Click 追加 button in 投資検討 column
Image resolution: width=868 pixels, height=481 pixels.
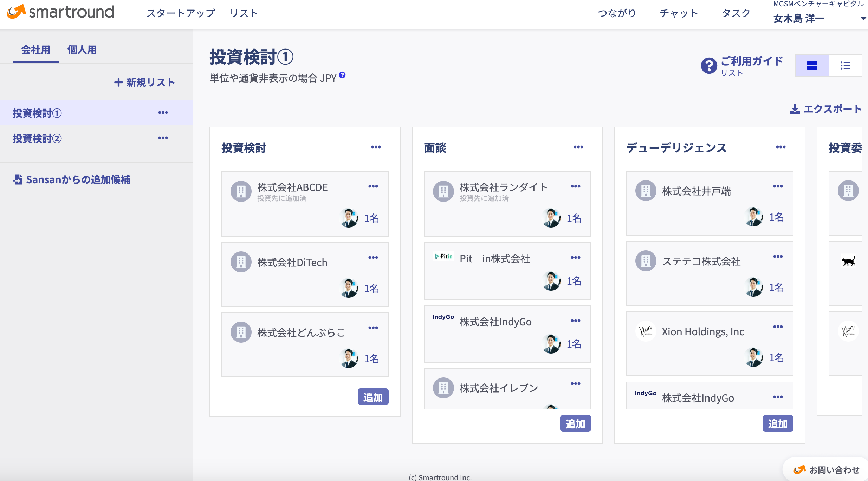pyautogui.click(x=373, y=397)
